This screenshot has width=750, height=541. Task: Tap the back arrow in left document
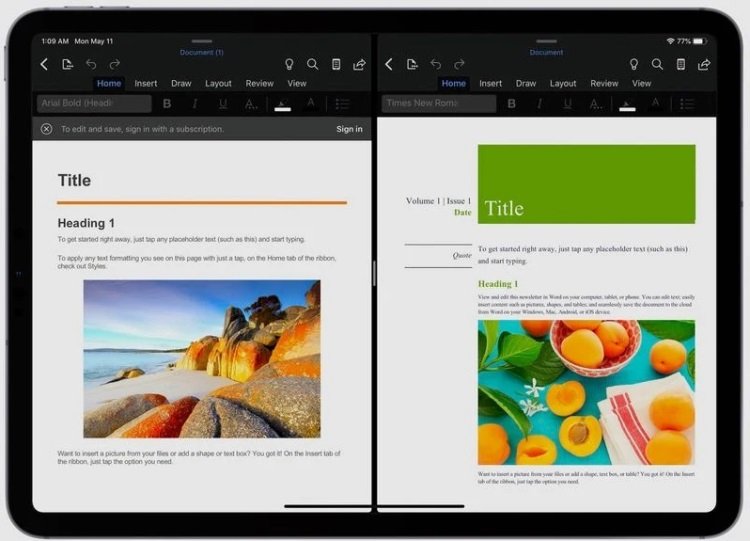[44, 64]
